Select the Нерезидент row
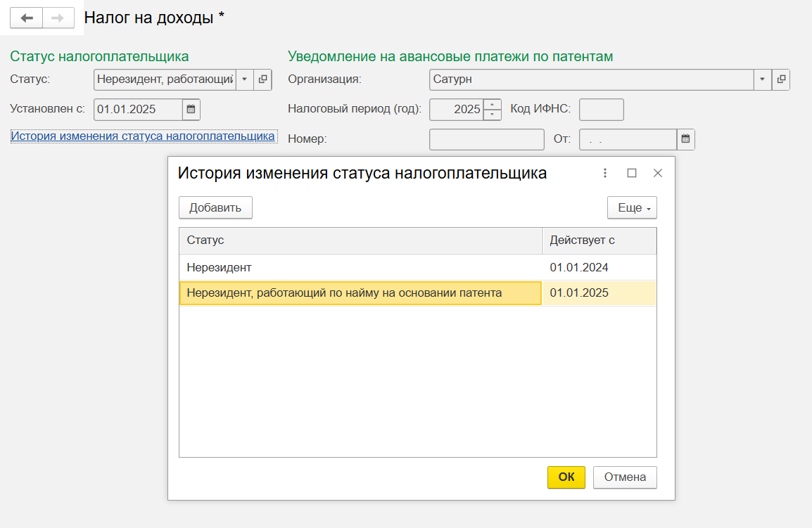 pyautogui.click(x=417, y=268)
